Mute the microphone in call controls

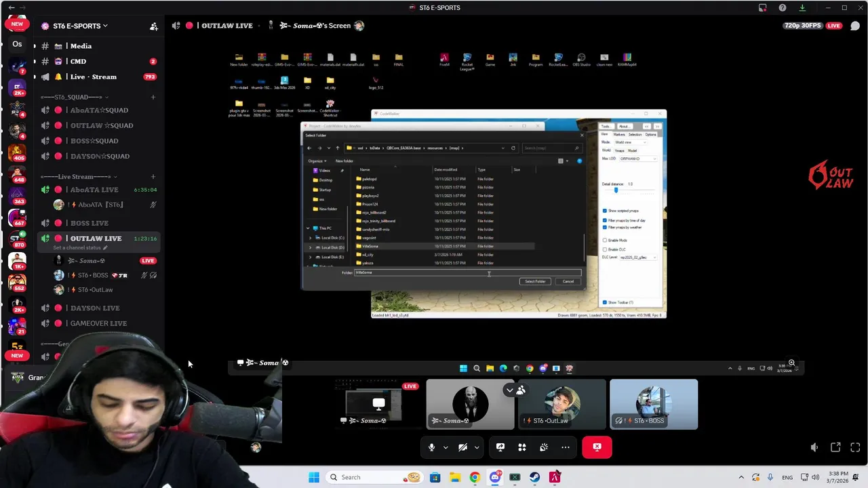431,447
